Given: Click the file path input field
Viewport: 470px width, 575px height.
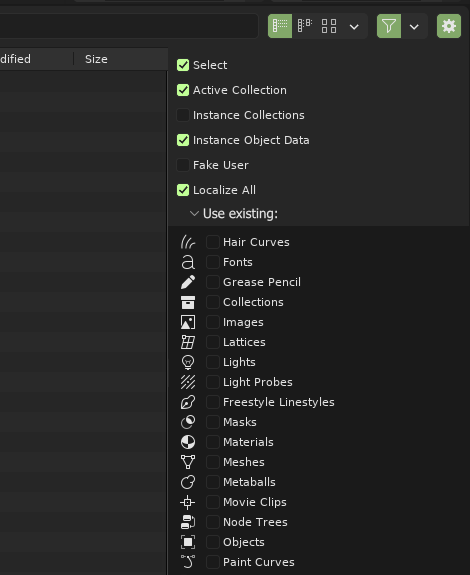Looking at the screenshot, I should 129,26.
